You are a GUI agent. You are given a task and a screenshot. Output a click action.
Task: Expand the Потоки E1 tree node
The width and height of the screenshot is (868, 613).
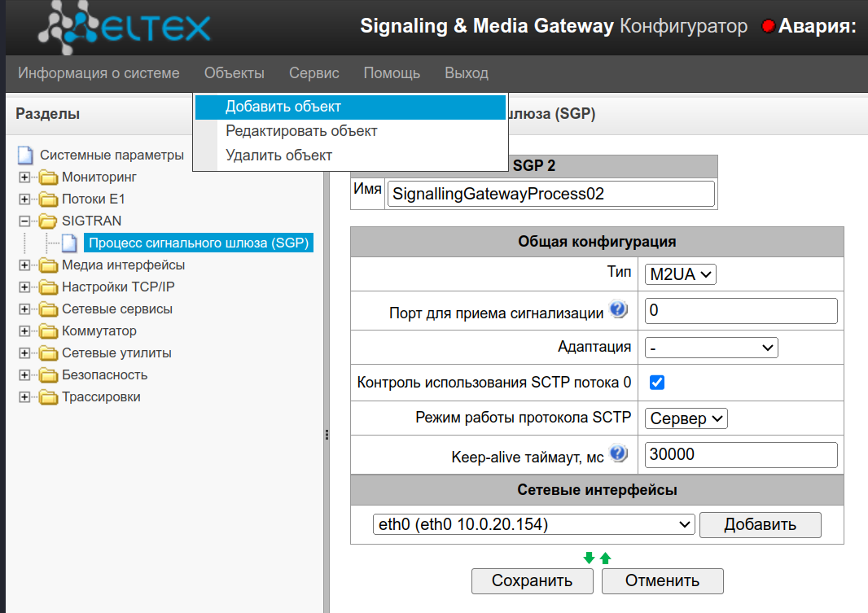(x=24, y=199)
